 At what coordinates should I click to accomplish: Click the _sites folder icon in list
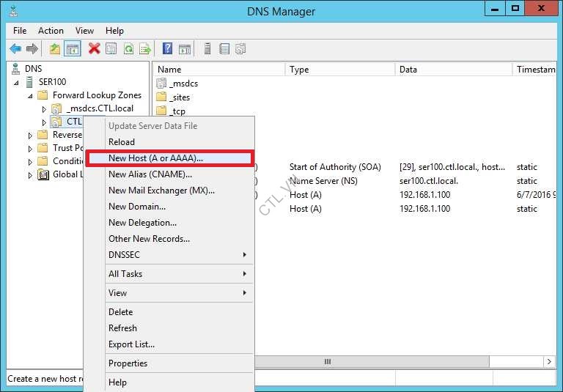pyautogui.click(x=161, y=97)
